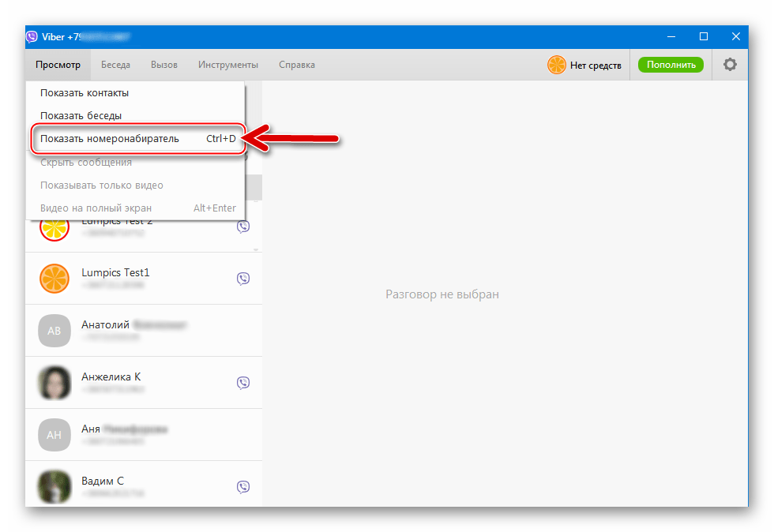Open the Вызов menu
Viewport: 774px width, 532px height.
pos(164,65)
